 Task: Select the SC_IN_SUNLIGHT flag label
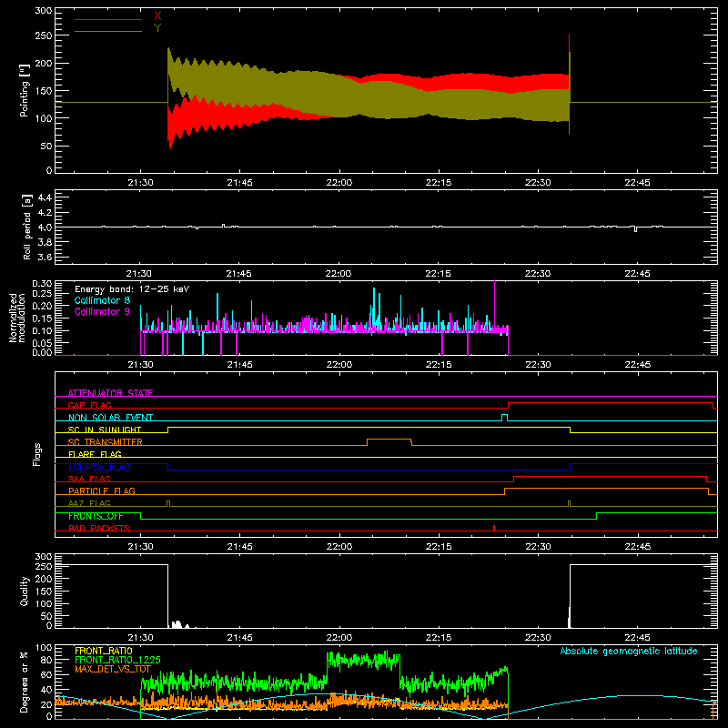105,430
